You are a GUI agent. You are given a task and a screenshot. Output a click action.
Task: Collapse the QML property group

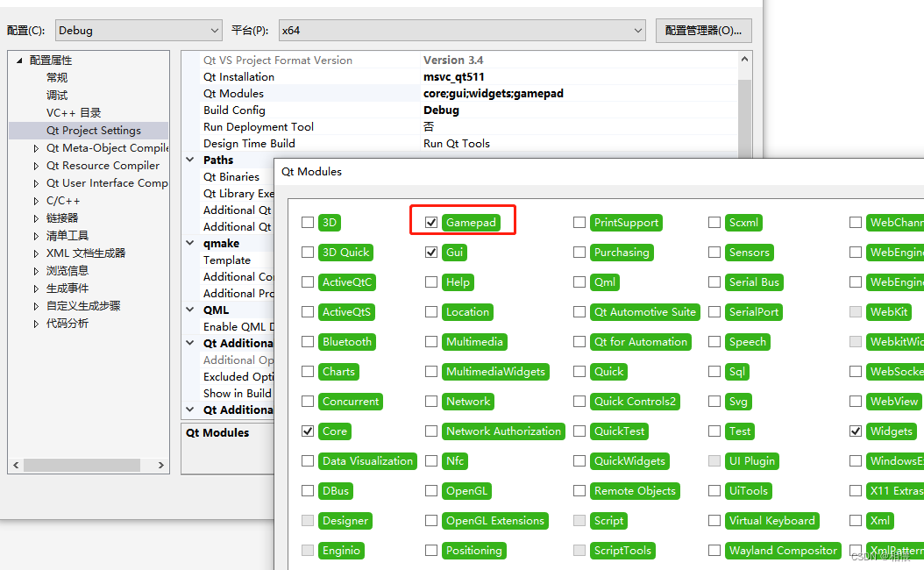click(x=189, y=310)
